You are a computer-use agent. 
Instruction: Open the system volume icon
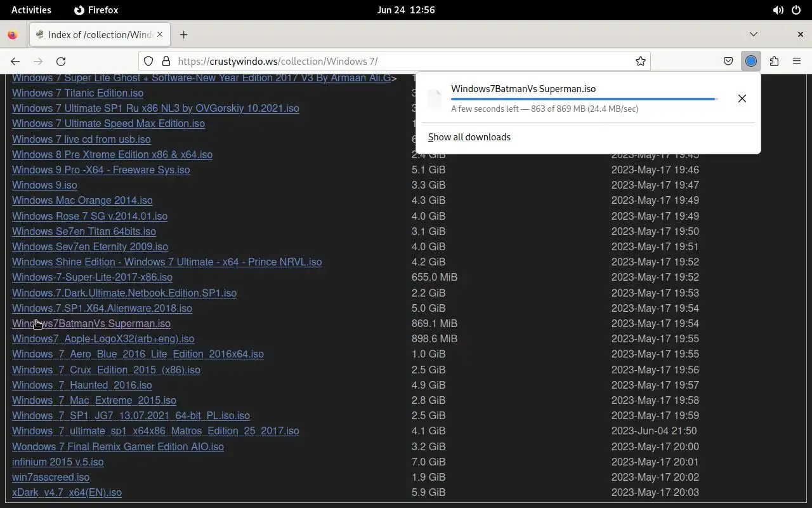tap(778, 10)
